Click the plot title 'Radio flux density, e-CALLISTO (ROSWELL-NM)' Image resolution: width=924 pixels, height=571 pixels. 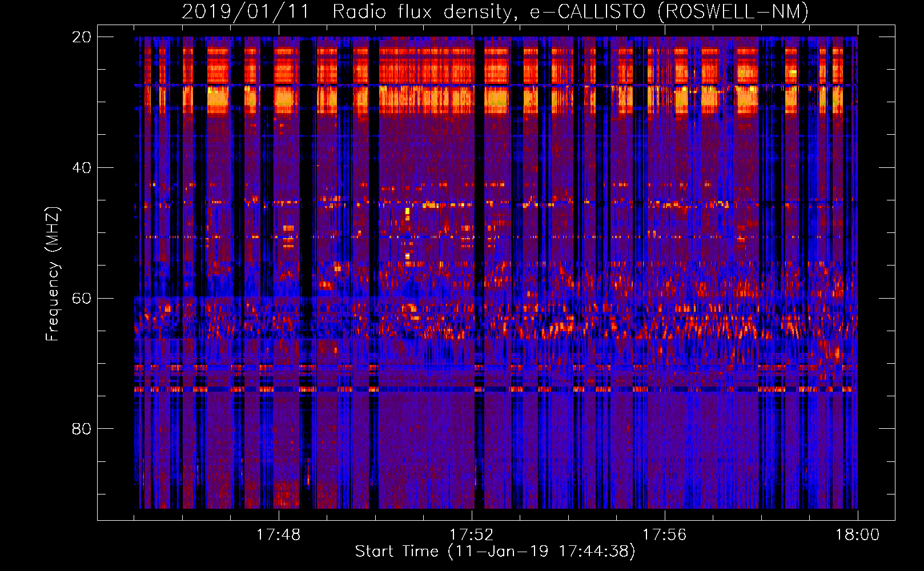tap(571, 12)
